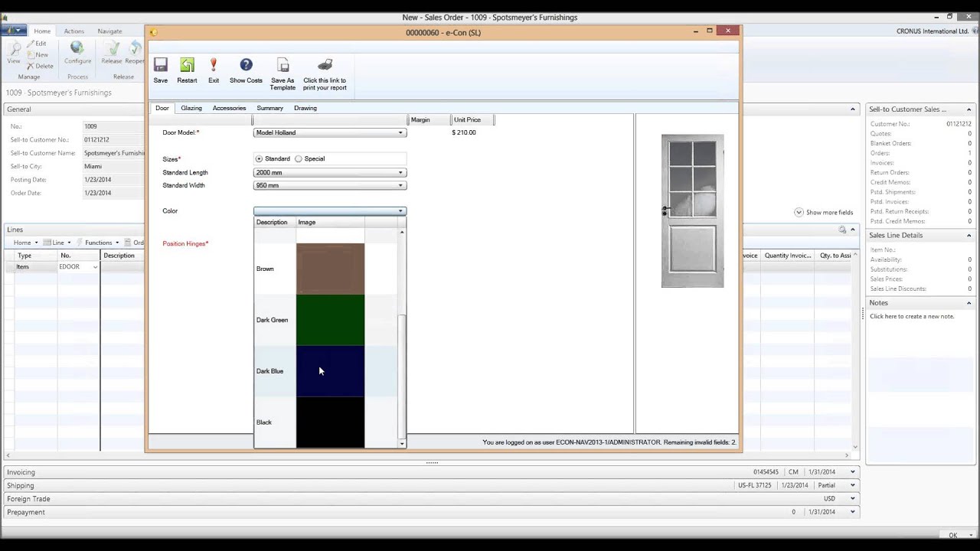The width and height of the screenshot is (980, 551).
Task: Click the find icon in Lines header
Action: point(842,230)
